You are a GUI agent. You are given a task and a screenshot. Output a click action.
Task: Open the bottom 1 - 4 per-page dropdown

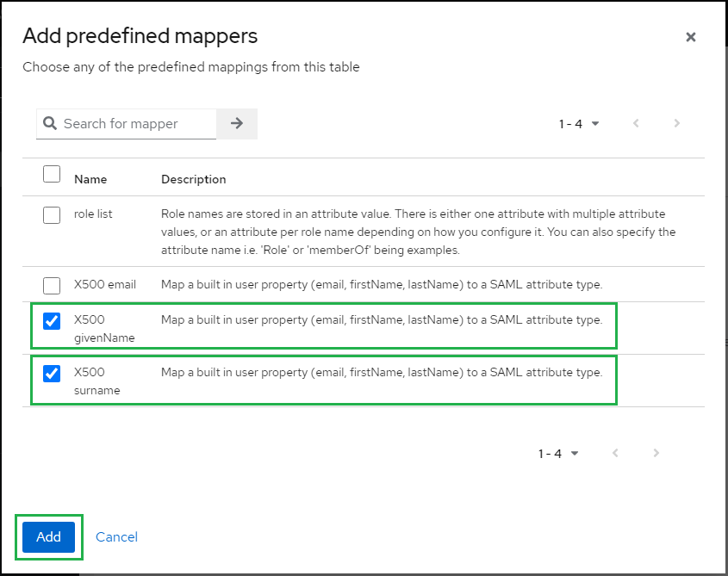558,454
